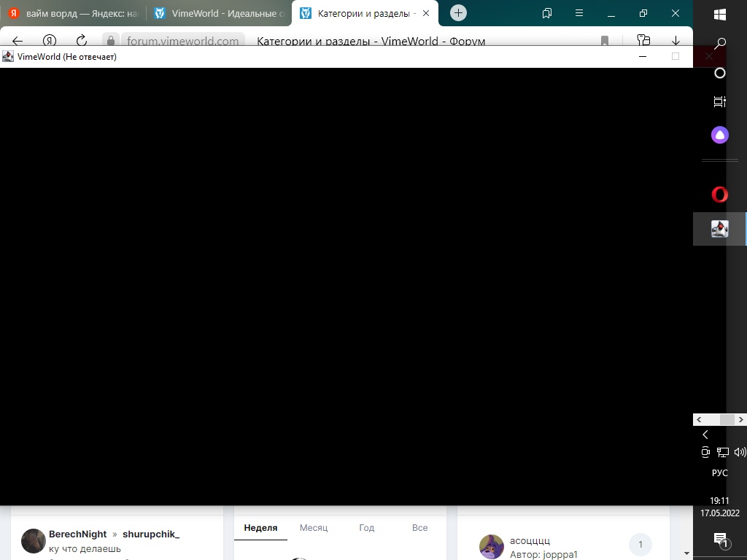747x560 pixels.
Task: Switch to the Яндекс search tab
Action: (x=73, y=13)
